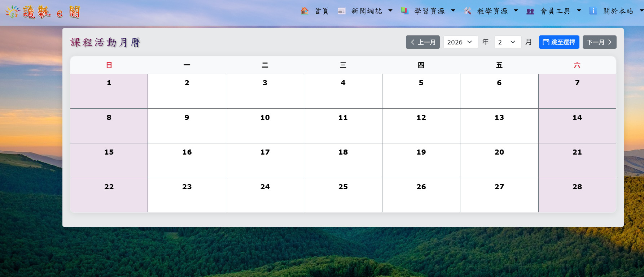The image size is (644, 277).
Task: Go to next month with 下一月
Action: click(599, 42)
